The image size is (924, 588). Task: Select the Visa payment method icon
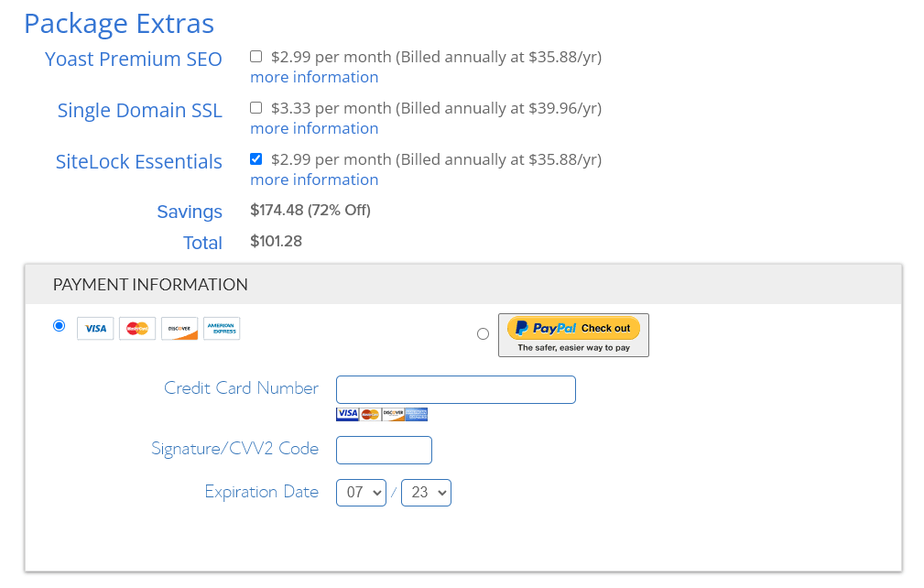click(94, 328)
